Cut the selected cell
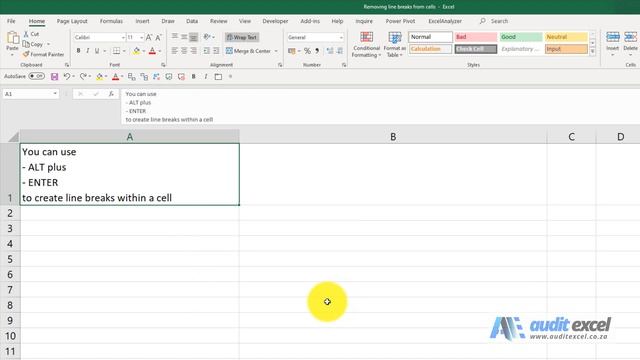The height and width of the screenshot is (360, 640). click(x=31, y=34)
